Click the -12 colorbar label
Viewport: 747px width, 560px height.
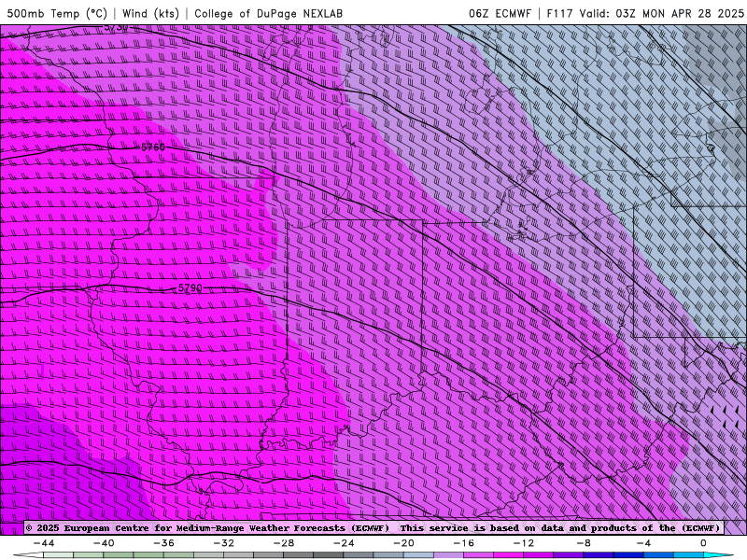pos(524,543)
